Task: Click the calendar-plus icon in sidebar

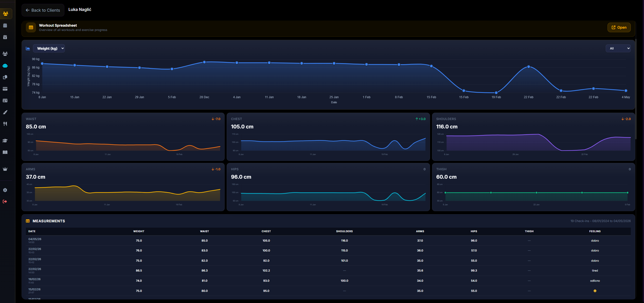Action: pos(5,37)
